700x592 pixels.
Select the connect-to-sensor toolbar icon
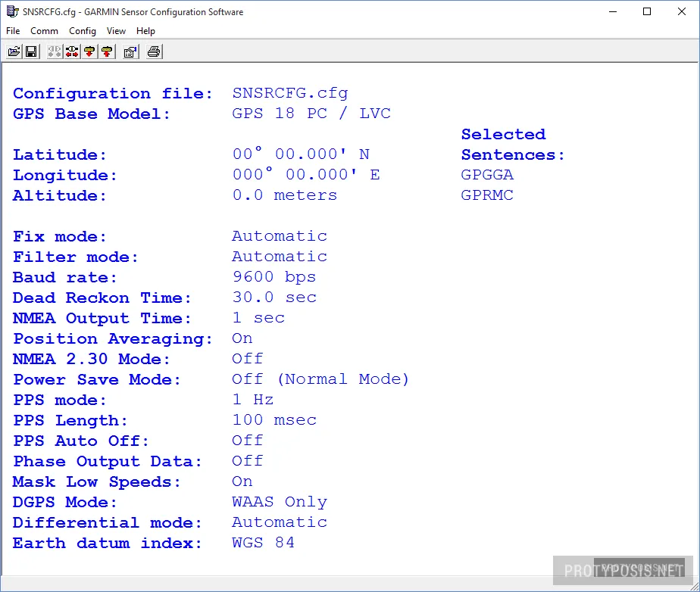coord(73,51)
